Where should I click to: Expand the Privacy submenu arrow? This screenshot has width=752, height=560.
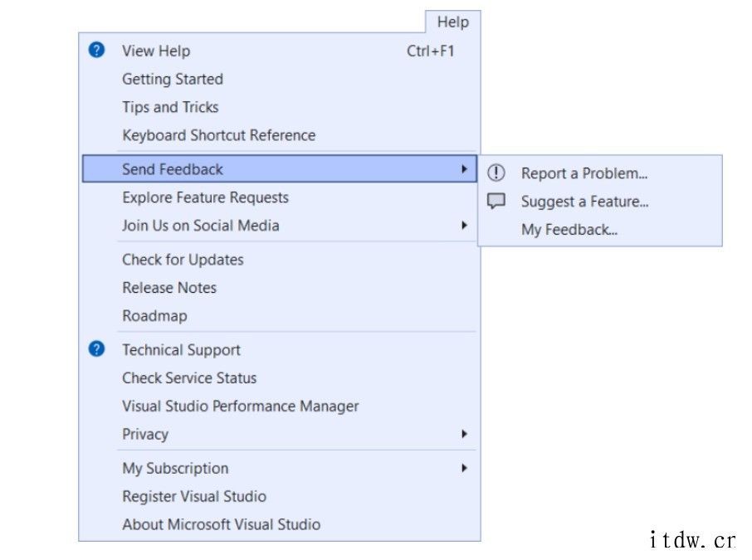tap(464, 434)
